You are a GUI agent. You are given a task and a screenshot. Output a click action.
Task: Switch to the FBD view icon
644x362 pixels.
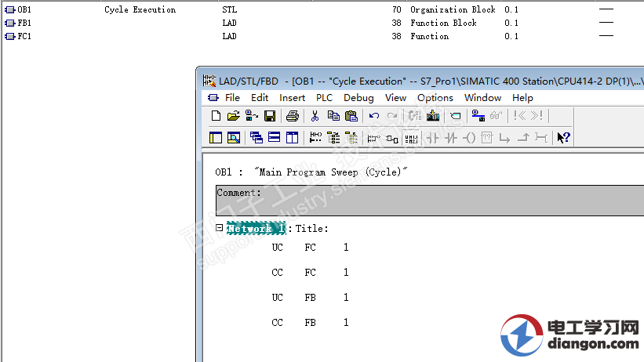pyautogui.click(x=392, y=139)
